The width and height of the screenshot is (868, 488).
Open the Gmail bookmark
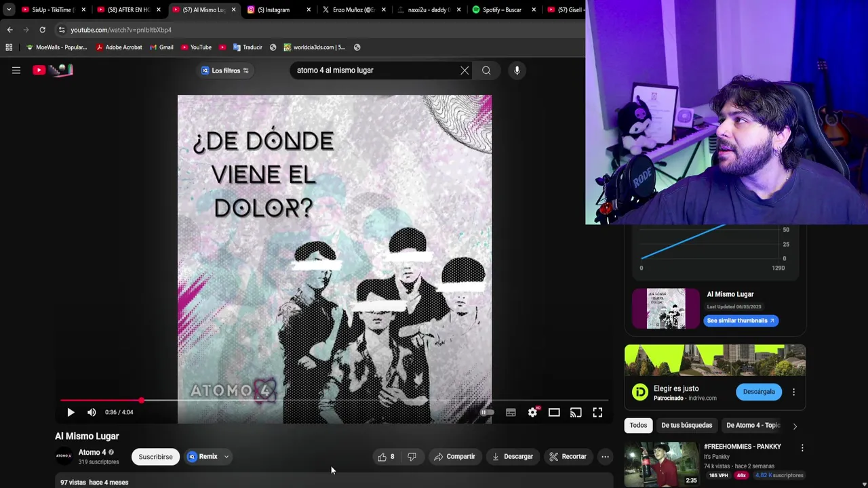[x=161, y=47]
